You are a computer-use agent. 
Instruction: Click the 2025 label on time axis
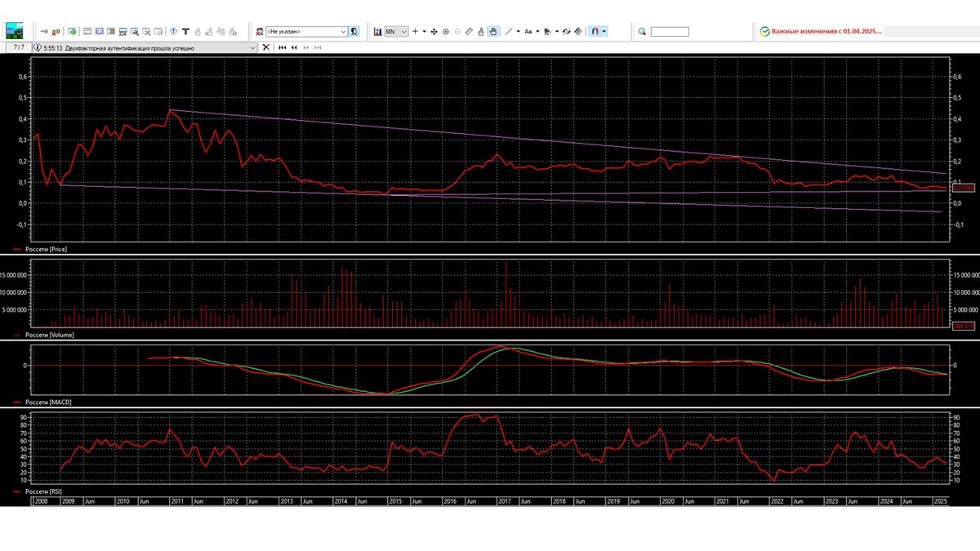pyautogui.click(x=940, y=501)
